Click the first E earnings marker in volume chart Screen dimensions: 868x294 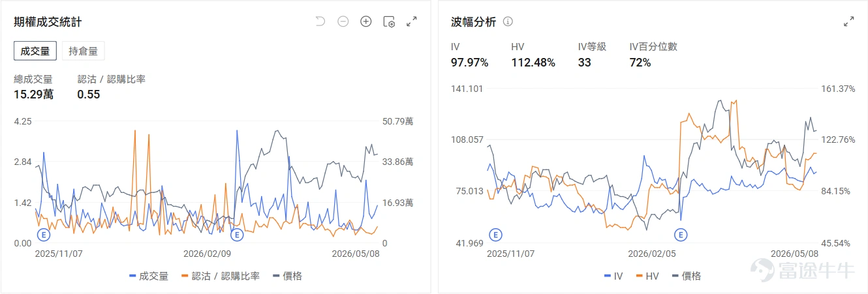pos(44,233)
